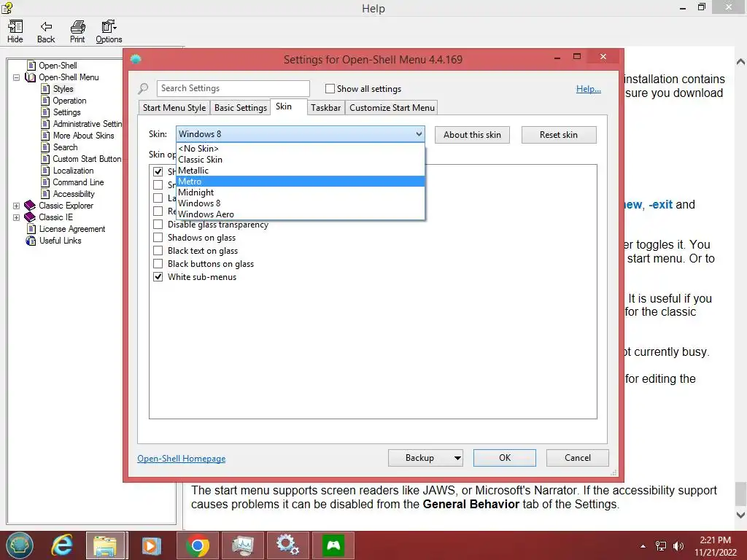Enable Disable glass transparency checkbox
747x560 pixels.
click(158, 225)
